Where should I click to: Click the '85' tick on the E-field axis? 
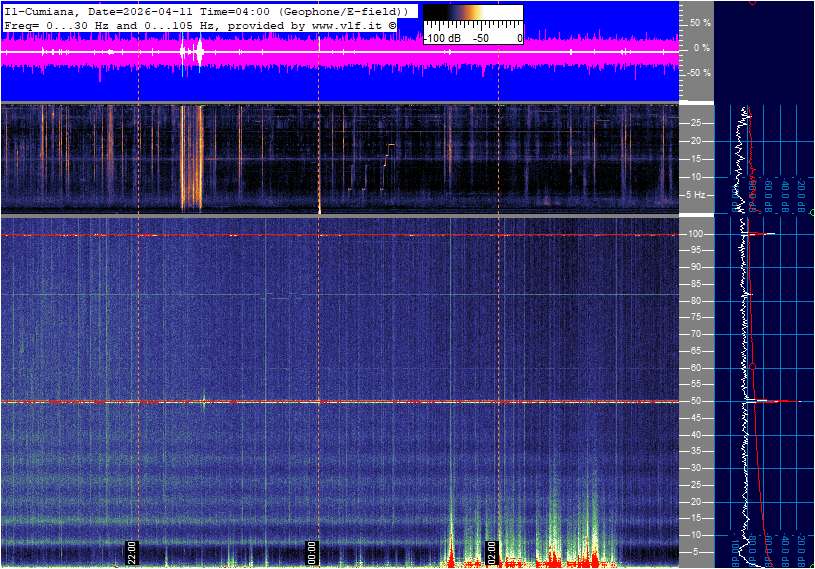(695, 284)
